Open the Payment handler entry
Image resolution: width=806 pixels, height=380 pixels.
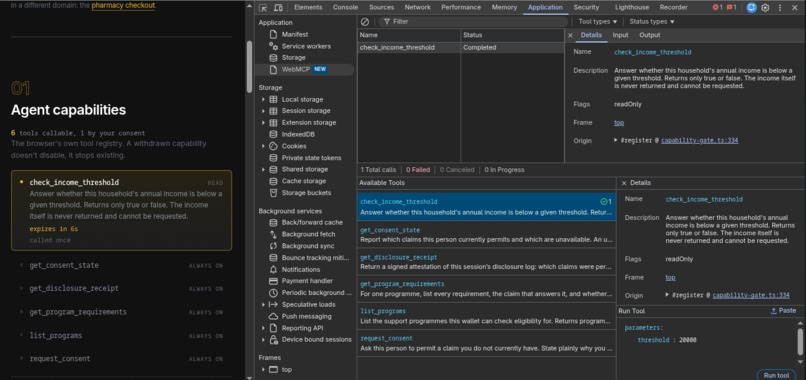tap(307, 281)
